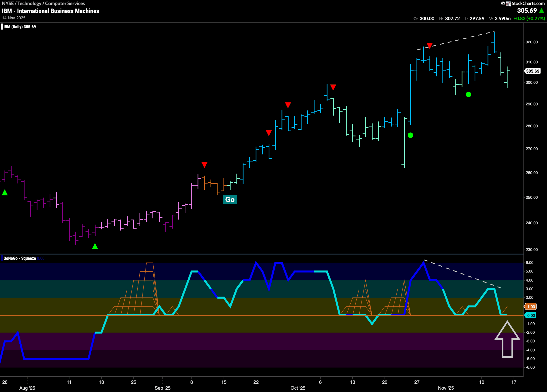Click the high value 307.72
The width and height of the screenshot is (547, 392).
tap(452, 19)
